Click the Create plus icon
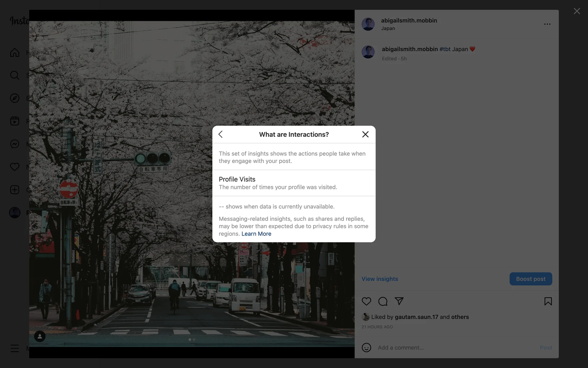This screenshot has height=368, width=588. click(x=15, y=190)
